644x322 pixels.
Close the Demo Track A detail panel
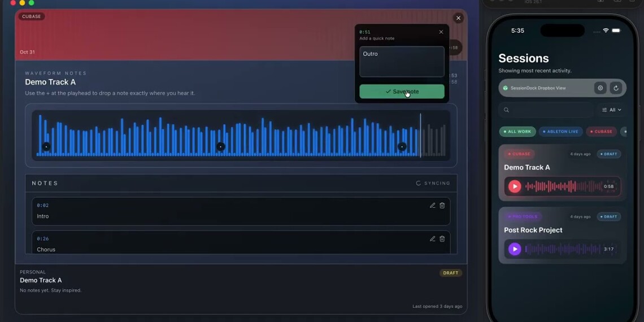click(458, 18)
